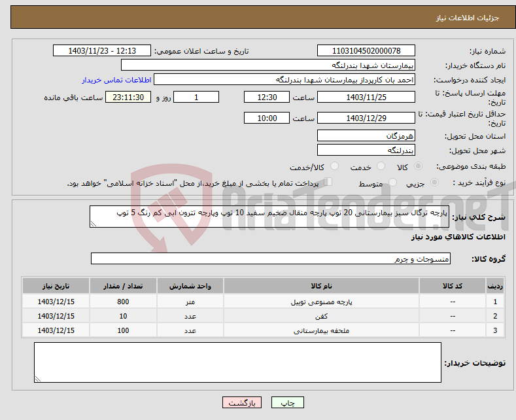Click the buyer notes text area
516x420 pixels.
click(237, 362)
